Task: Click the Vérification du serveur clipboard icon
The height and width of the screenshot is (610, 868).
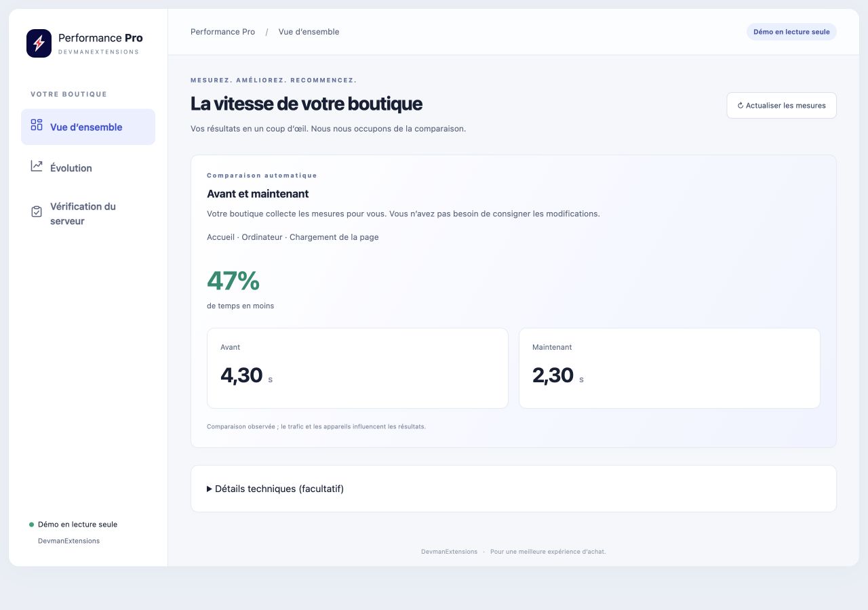Action: click(x=37, y=211)
